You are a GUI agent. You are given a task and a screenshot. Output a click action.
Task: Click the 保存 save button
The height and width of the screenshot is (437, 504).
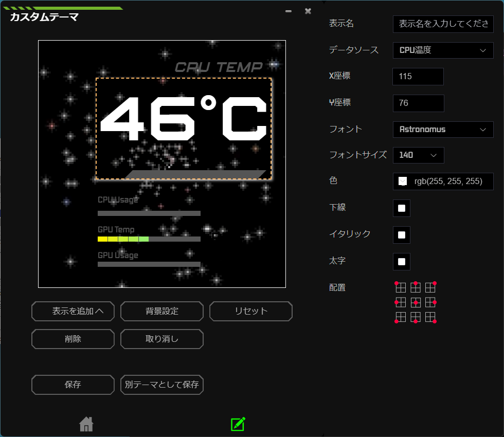[73, 385]
